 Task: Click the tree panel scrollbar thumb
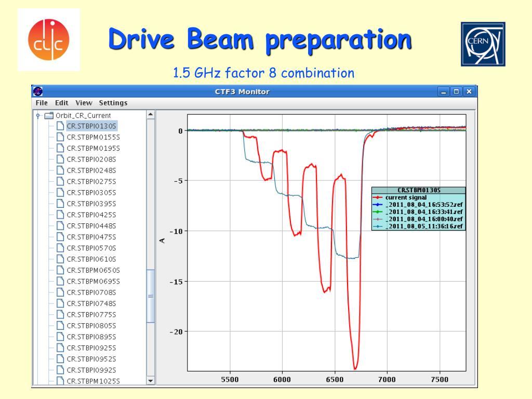tap(150, 296)
